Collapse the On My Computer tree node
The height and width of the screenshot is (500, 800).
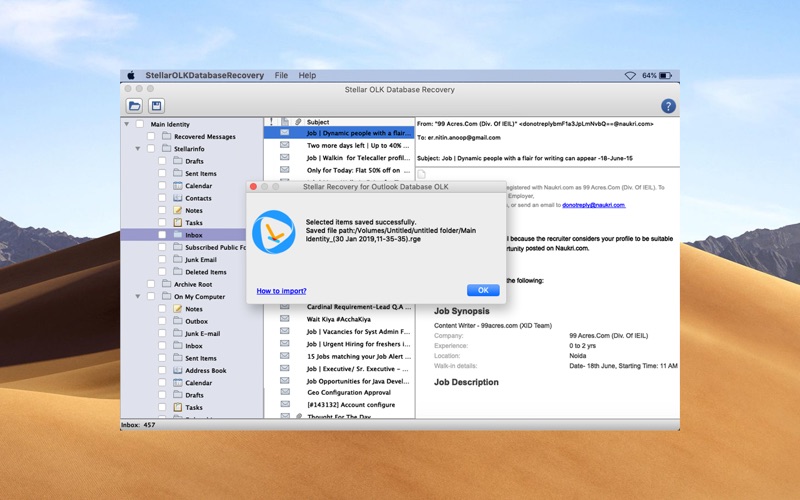pyautogui.click(x=137, y=296)
